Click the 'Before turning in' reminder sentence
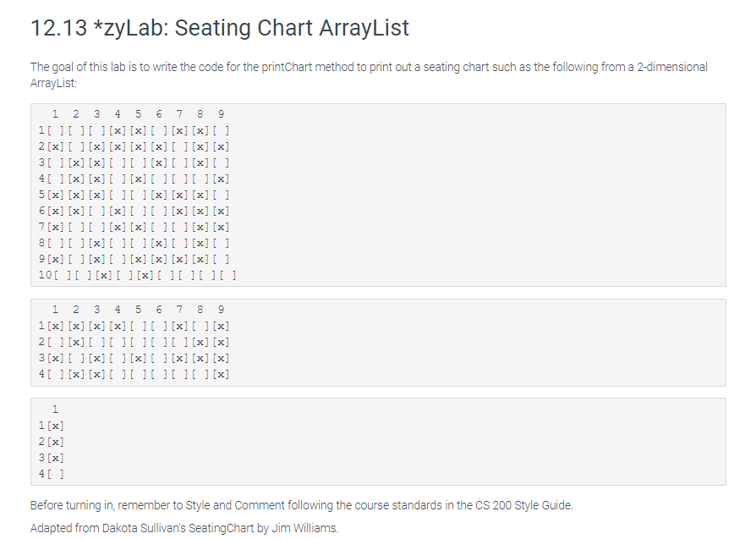Image resolution: width=756 pixels, height=539 pixels. coord(301,505)
